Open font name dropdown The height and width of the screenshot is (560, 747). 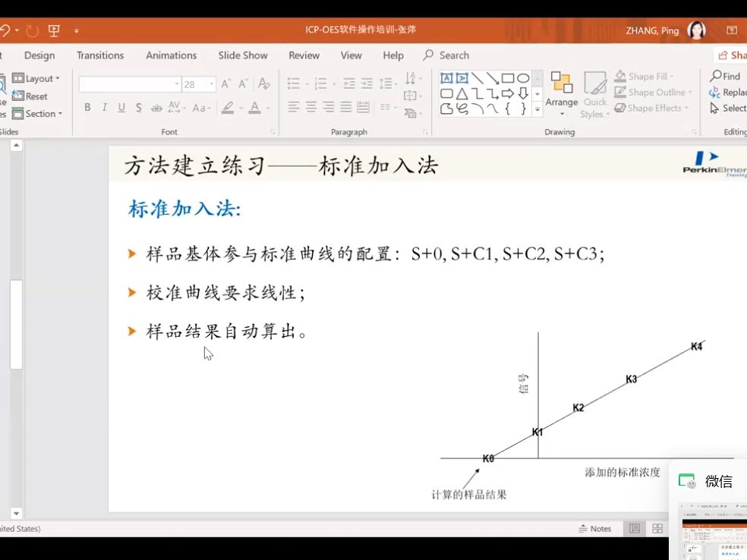pyautogui.click(x=177, y=84)
